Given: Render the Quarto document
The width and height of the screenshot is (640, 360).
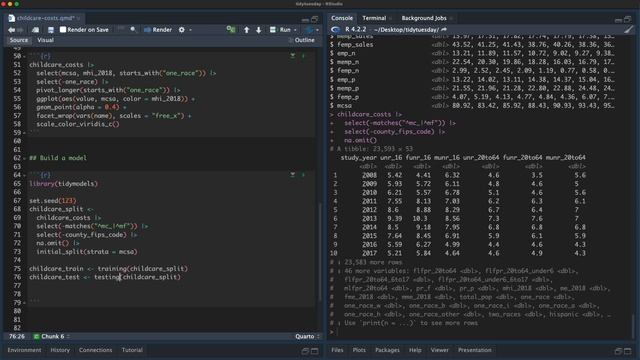Looking at the screenshot, I should tap(158, 30).
